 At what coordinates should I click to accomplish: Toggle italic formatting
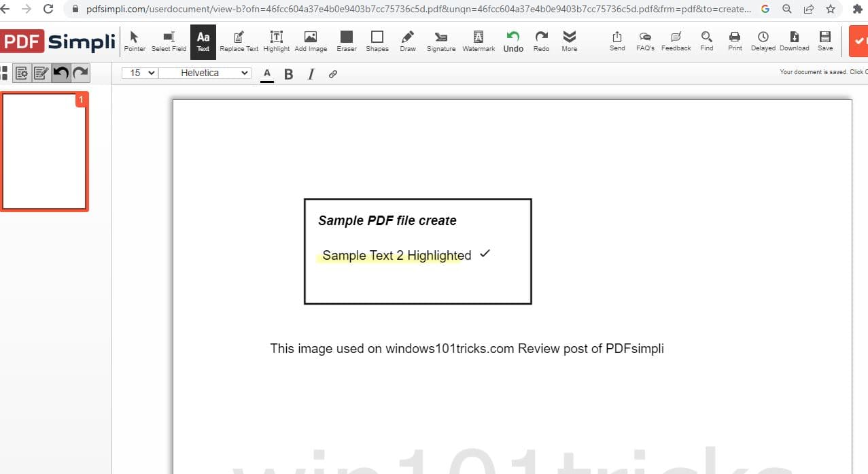[x=311, y=74]
